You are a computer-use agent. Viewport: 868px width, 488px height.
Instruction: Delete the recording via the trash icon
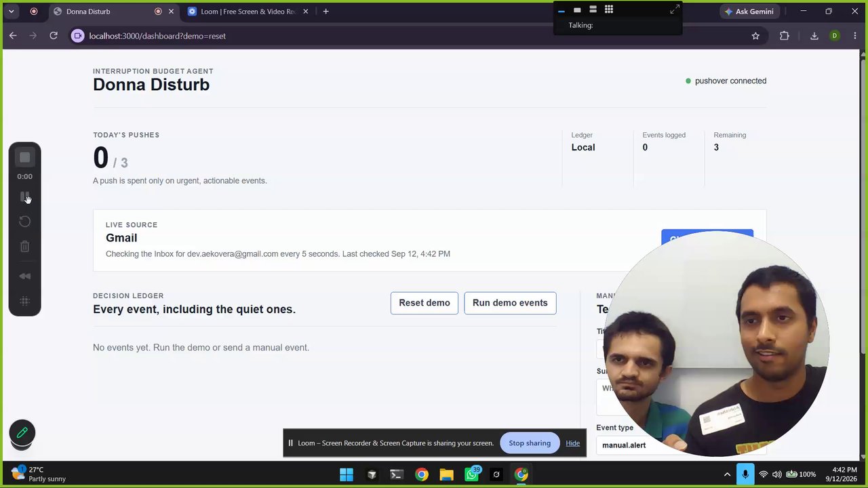pos(24,247)
